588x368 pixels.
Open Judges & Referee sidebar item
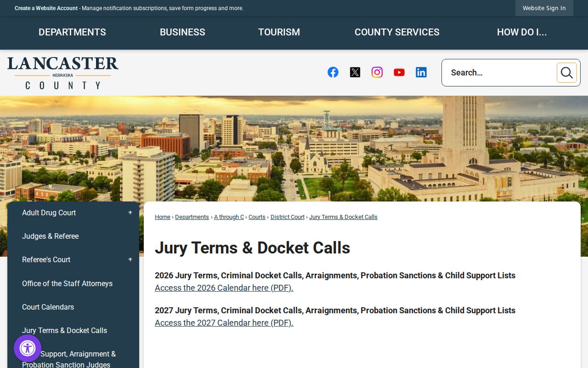point(51,236)
